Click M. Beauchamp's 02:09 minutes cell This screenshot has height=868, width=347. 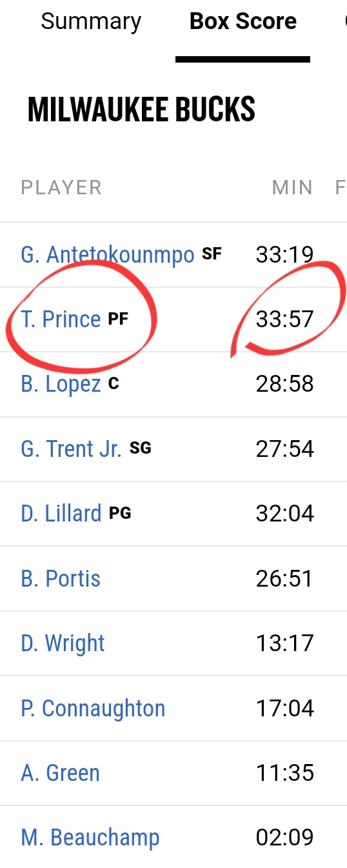[x=284, y=838]
